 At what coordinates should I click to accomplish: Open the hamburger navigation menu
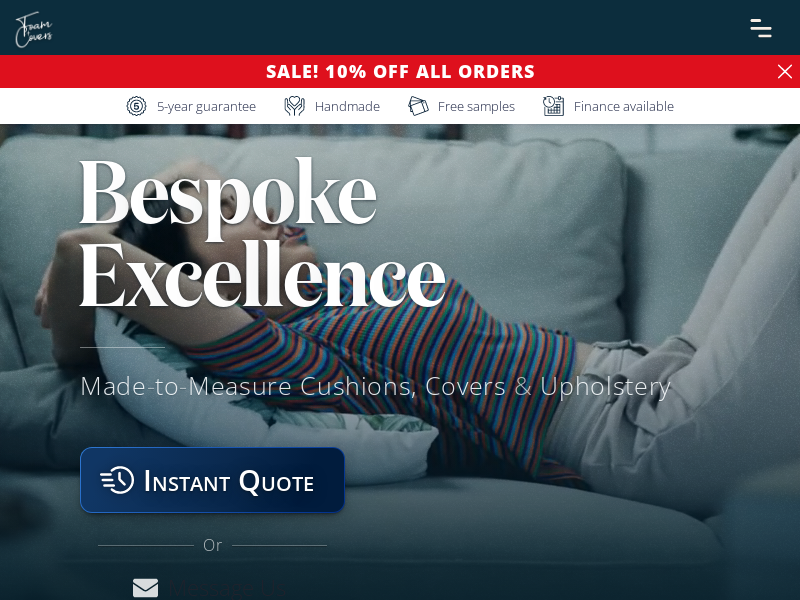pos(761,28)
